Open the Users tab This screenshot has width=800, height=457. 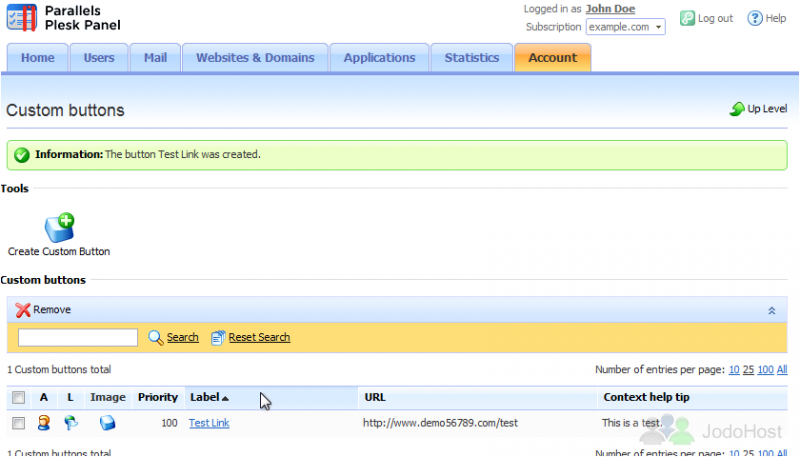pos(99,58)
